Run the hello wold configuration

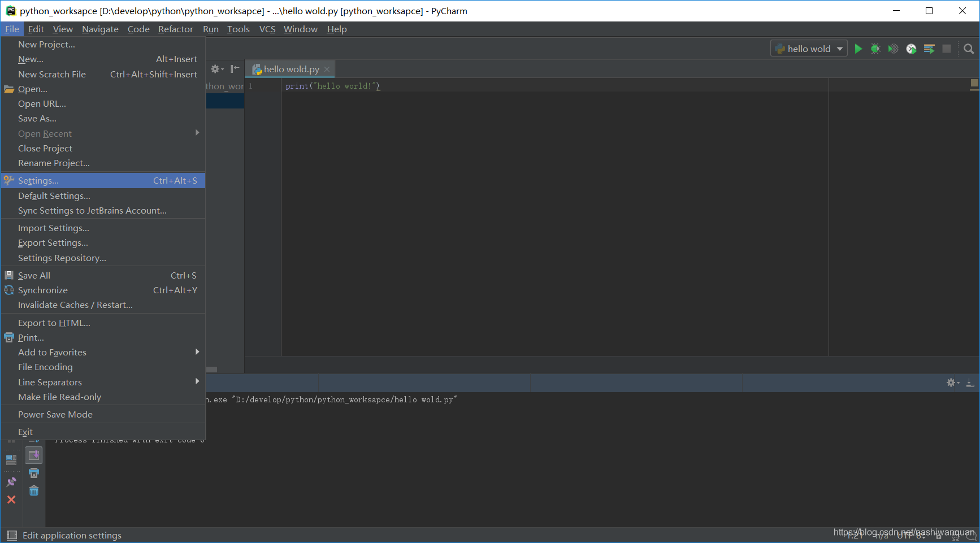pyautogui.click(x=858, y=49)
